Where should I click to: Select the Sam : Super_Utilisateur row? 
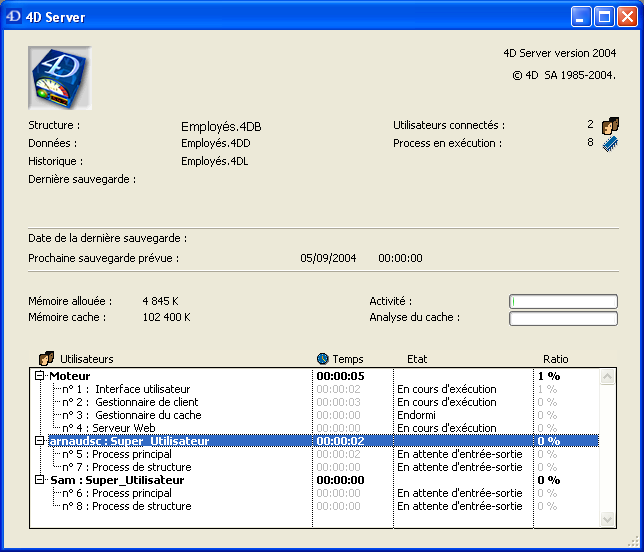pos(117,480)
